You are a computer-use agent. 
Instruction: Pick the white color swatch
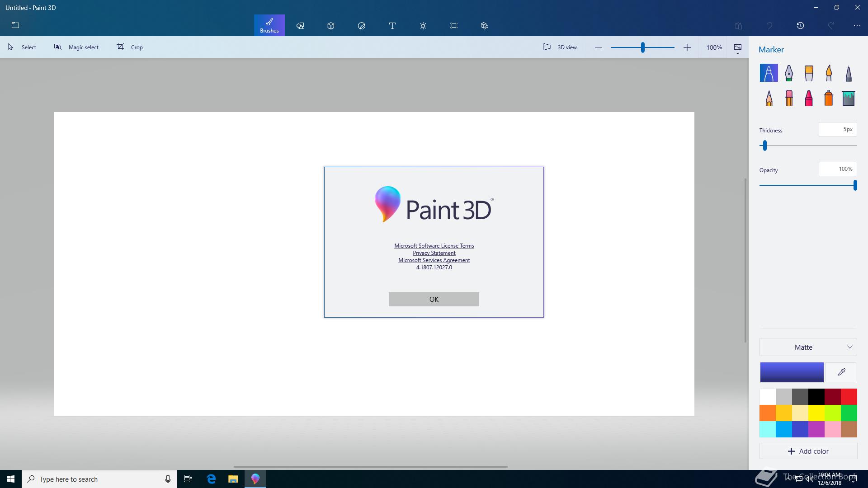768,397
